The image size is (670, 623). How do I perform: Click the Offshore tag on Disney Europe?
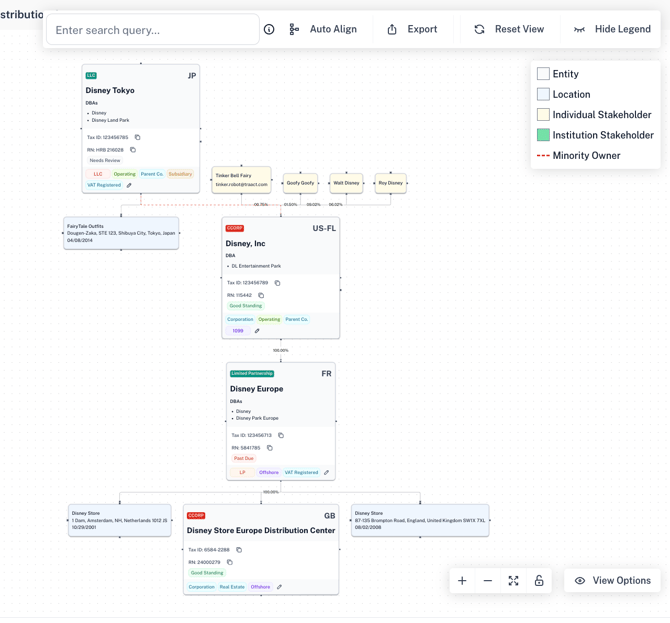269,472
